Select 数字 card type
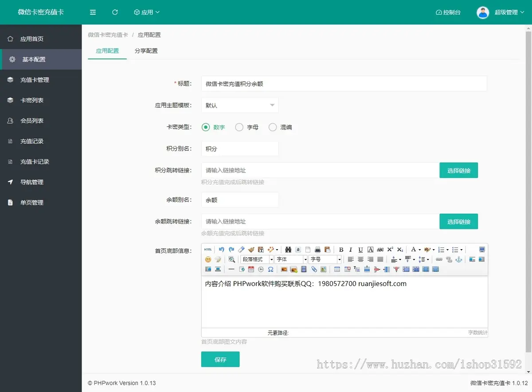The image size is (532, 392). pyautogui.click(x=213, y=127)
